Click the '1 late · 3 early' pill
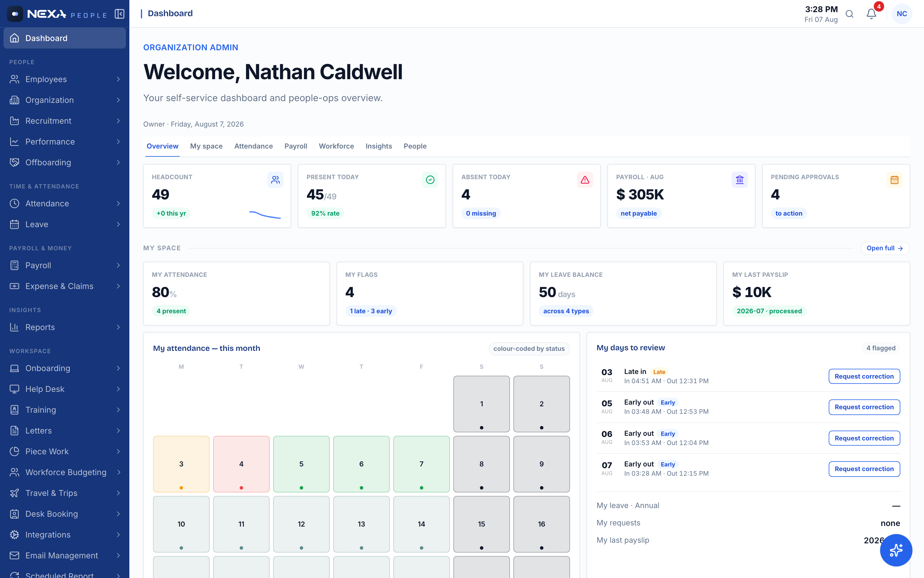This screenshot has height=578, width=924. click(x=371, y=311)
